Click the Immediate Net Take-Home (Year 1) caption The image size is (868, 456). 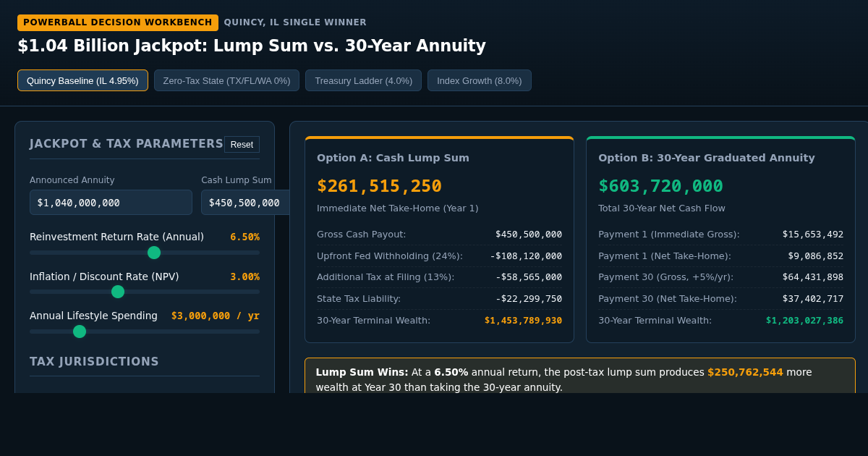point(398,208)
